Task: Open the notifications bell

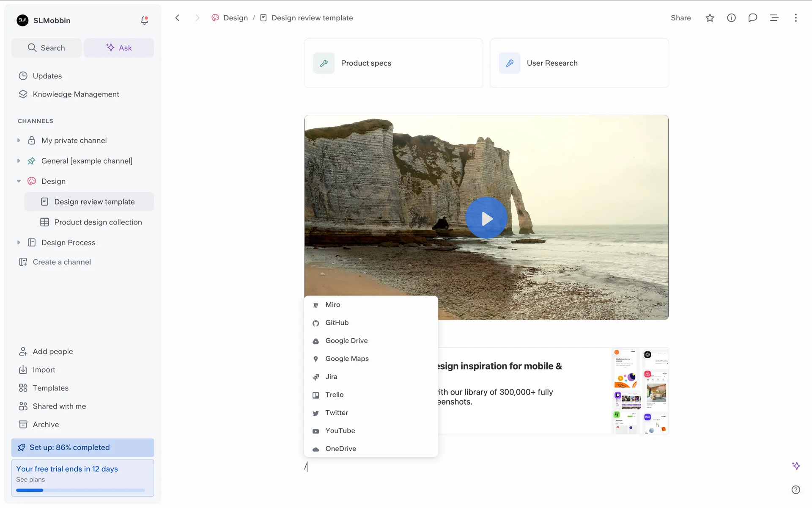Action: pos(144,20)
